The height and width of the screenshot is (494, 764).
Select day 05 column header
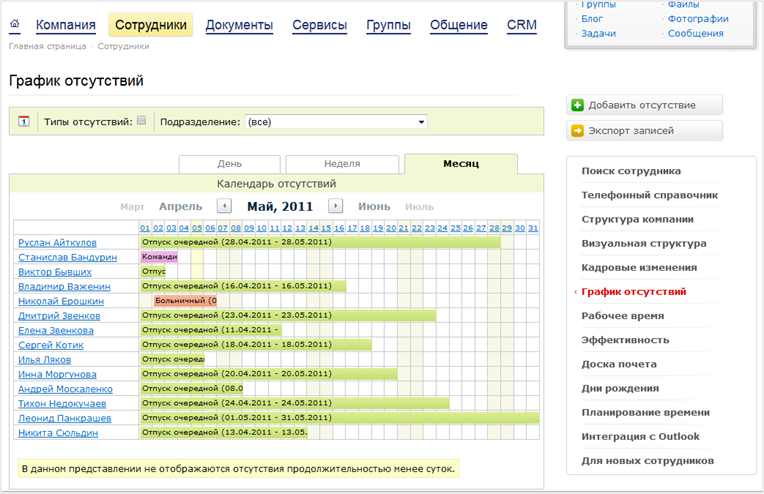point(197,228)
